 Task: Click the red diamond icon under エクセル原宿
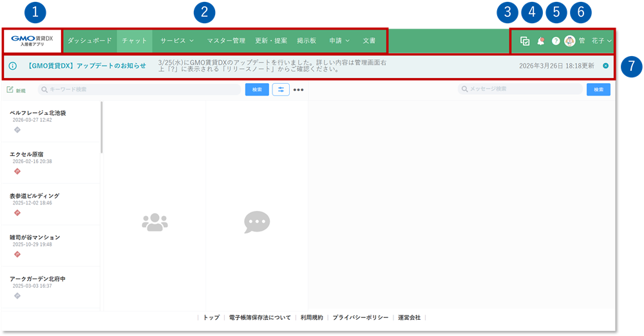tap(17, 172)
